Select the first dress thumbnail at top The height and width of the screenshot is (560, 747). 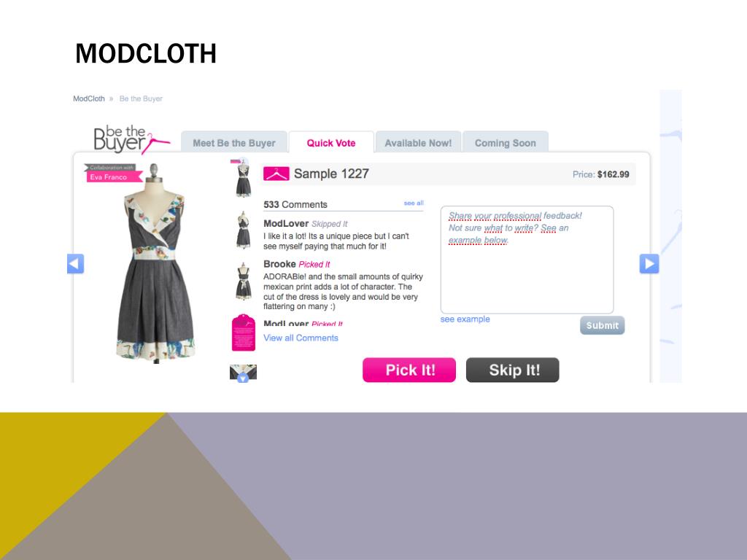(243, 179)
